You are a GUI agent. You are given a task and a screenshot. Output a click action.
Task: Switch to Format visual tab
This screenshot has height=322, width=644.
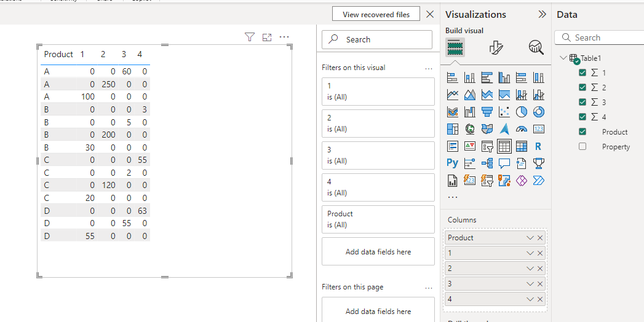pos(496,47)
